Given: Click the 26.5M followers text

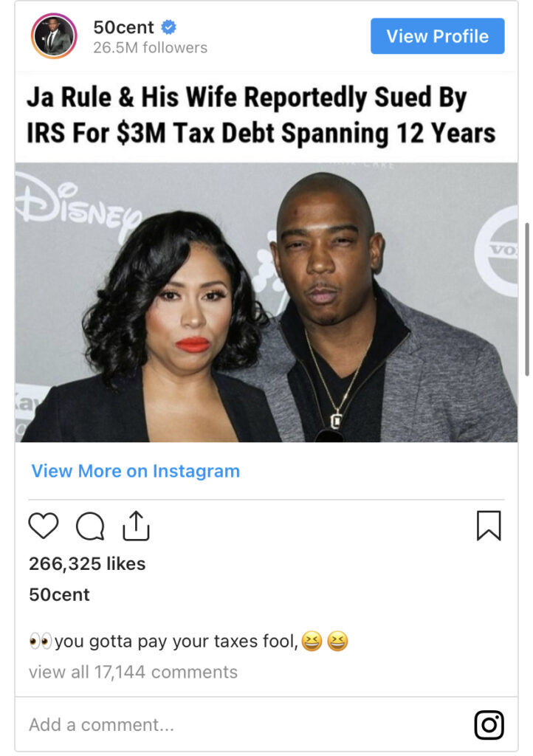Looking at the screenshot, I should tap(151, 48).
